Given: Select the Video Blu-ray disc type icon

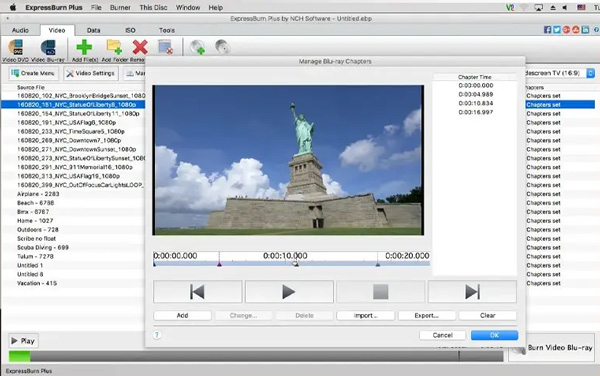Looking at the screenshot, I should click(48, 47).
